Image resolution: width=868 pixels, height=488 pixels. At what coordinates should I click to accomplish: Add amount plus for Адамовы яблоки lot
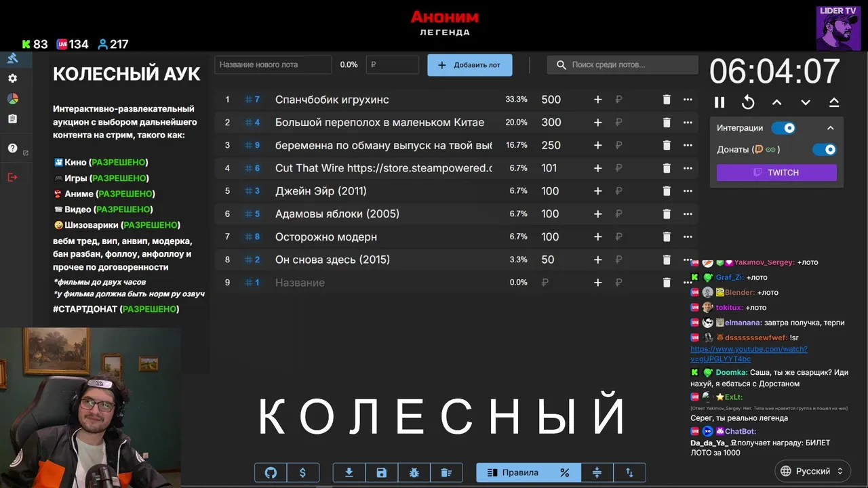pyautogui.click(x=597, y=214)
